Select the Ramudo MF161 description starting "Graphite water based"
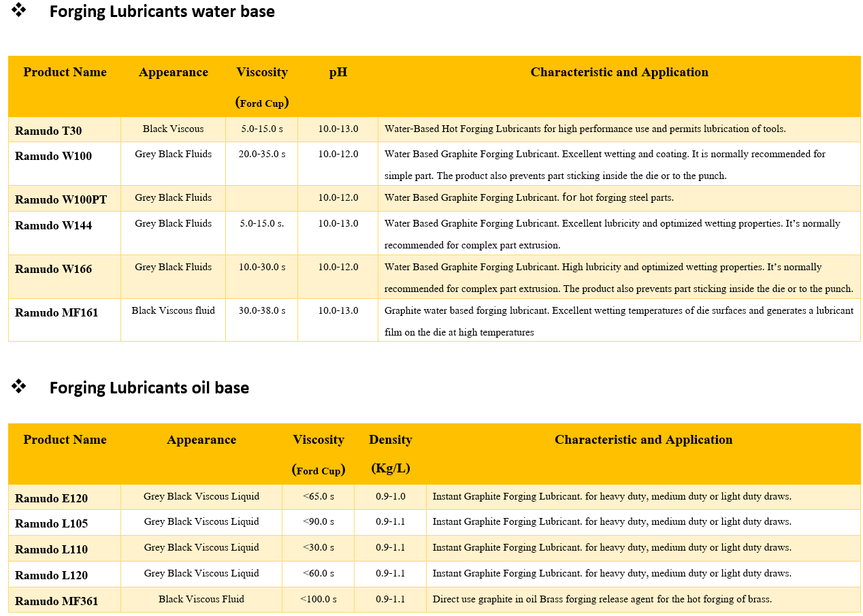Viewport: 863px width, 616px height. [619, 321]
